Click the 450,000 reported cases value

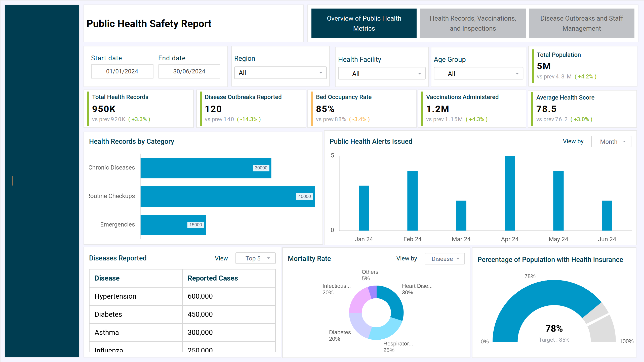200,314
